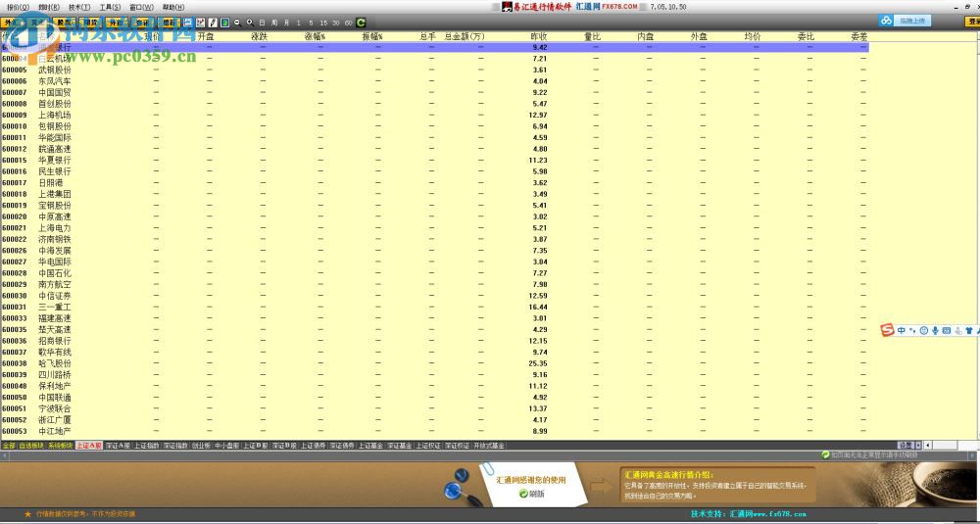Select the 60 minute period

(348, 23)
